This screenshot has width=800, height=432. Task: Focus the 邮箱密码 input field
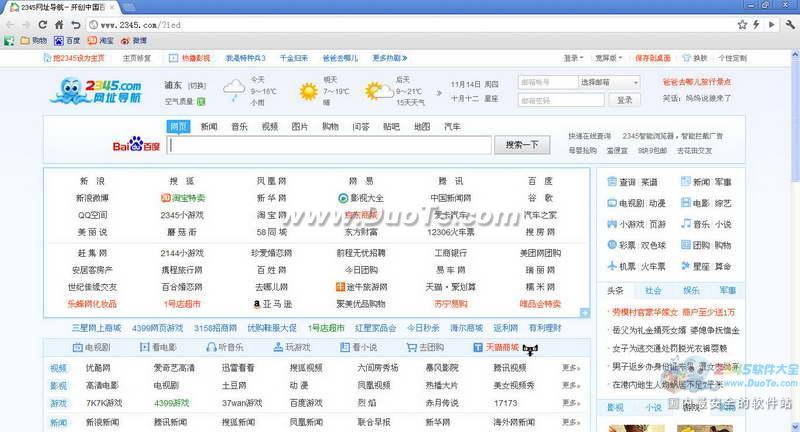561,100
